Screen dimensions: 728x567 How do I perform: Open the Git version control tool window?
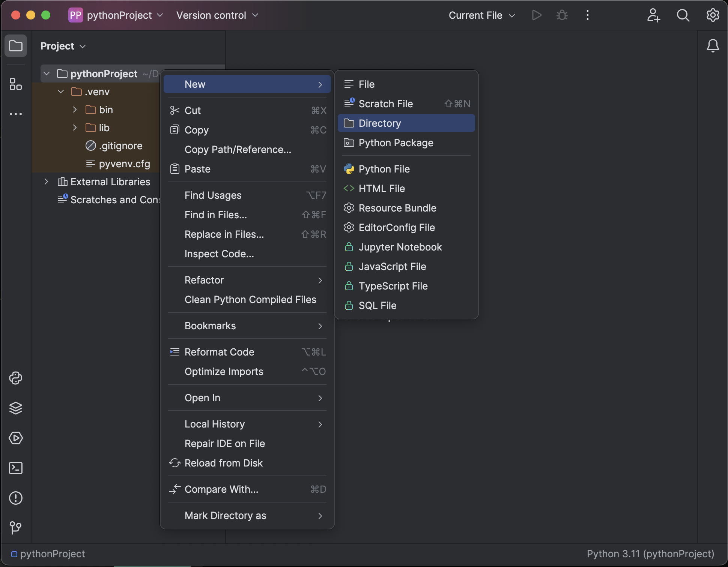coord(16,528)
